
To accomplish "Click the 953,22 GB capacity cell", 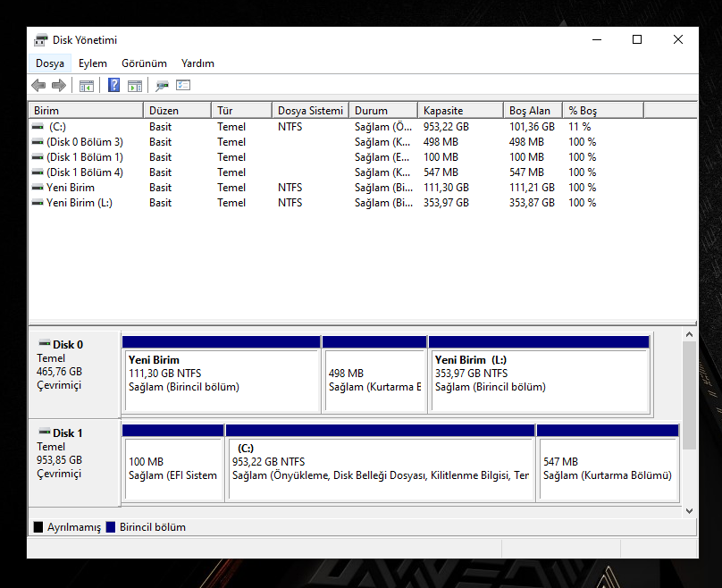I will (446, 127).
